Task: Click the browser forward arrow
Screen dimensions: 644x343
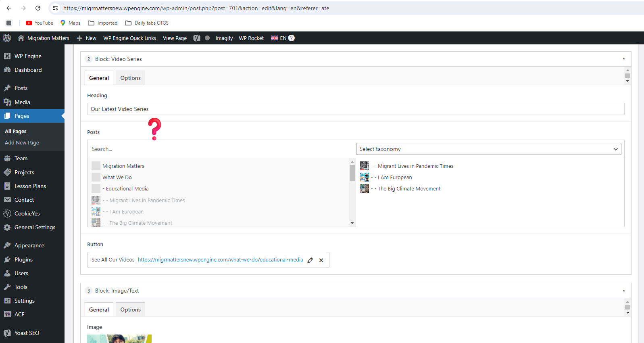Action: pyautogui.click(x=23, y=8)
